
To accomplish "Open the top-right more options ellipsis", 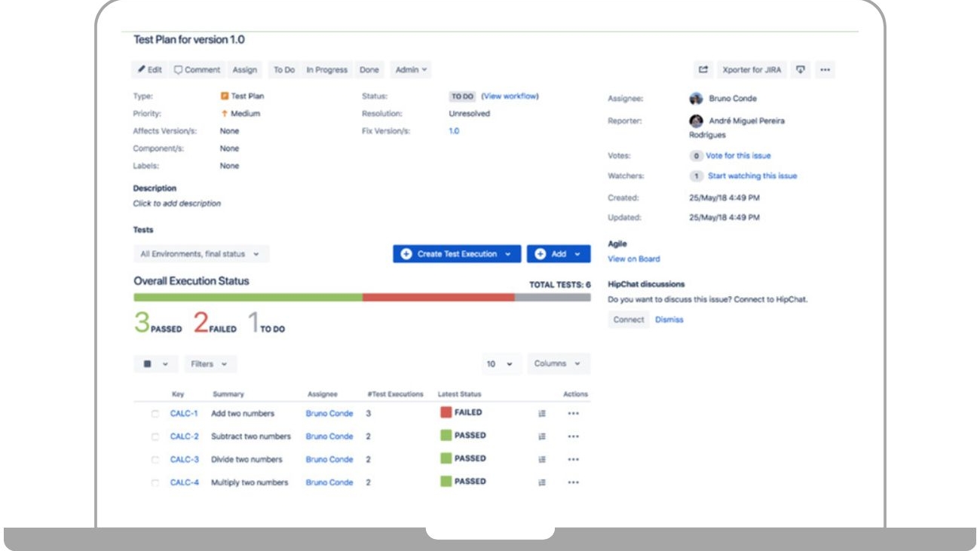I will [825, 70].
